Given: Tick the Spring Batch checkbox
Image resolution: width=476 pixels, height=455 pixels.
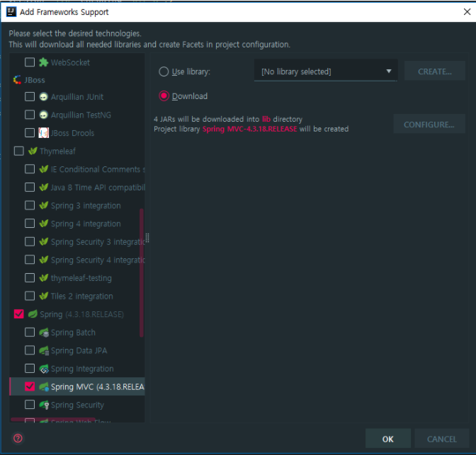Looking at the screenshot, I should click(x=30, y=332).
